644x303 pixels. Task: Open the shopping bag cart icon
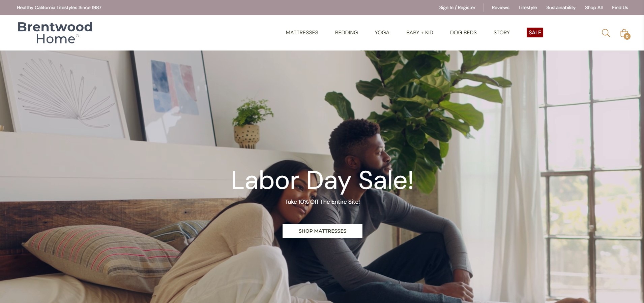[x=624, y=33]
